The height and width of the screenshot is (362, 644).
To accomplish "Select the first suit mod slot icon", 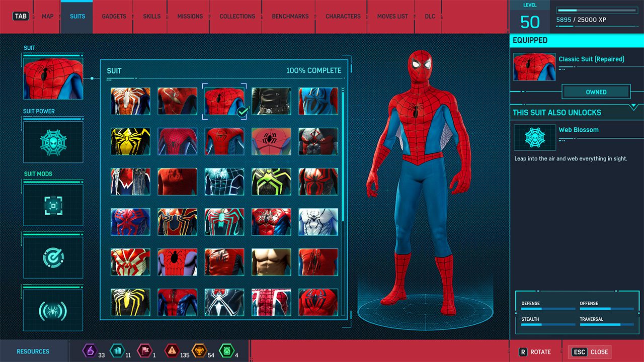I will tap(53, 205).
